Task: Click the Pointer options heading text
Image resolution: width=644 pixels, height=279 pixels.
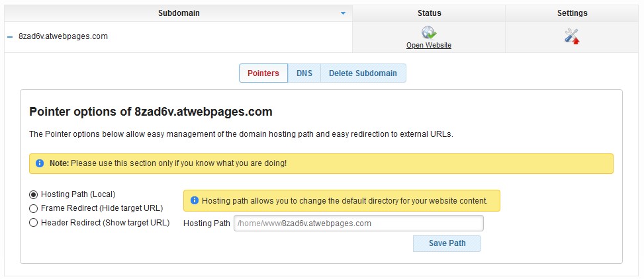Action: 151,112
